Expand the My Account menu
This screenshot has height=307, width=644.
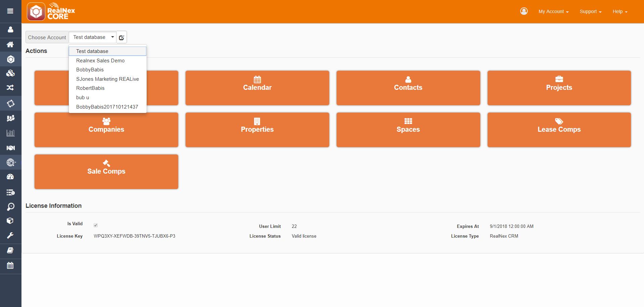pyautogui.click(x=553, y=11)
